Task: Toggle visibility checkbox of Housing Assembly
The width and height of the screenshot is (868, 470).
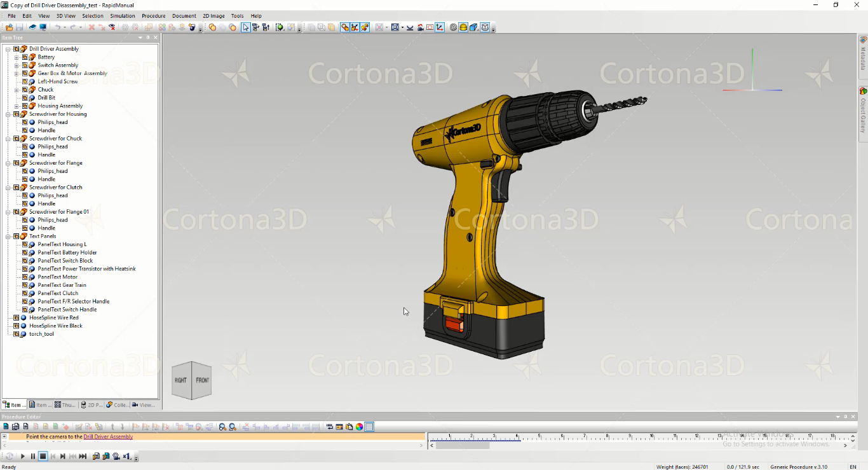Action: pos(25,106)
